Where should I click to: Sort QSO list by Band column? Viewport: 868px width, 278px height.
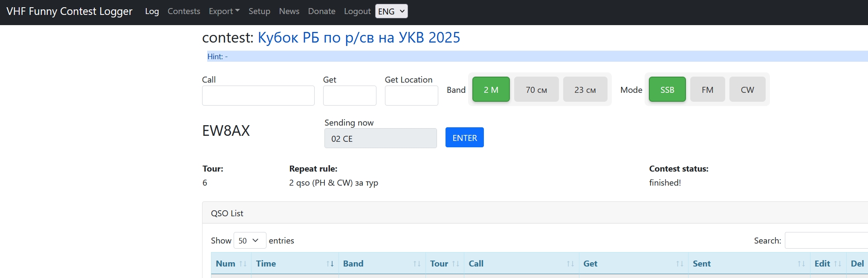point(382,264)
